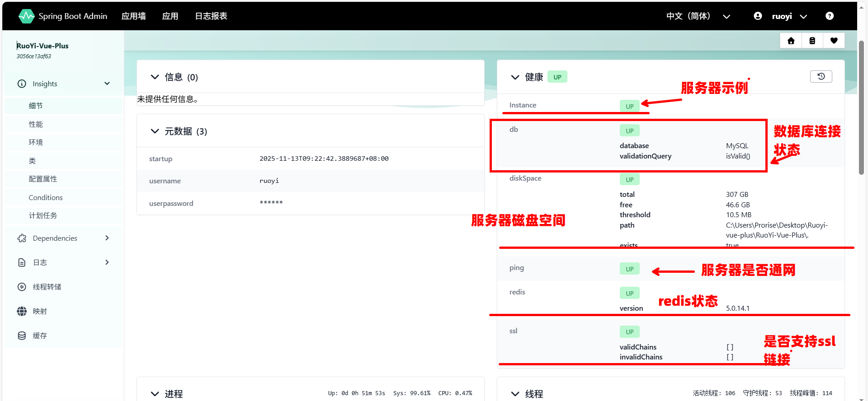The height and width of the screenshot is (401, 868).
Task: Select 性能 under Insights
Action: pyautogui.click(x=36, y=124)
